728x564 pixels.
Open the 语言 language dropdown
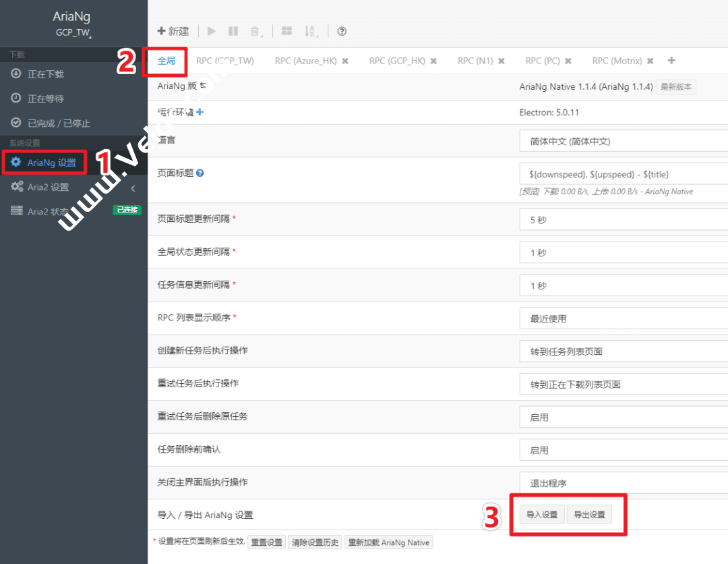pos(624,141)
